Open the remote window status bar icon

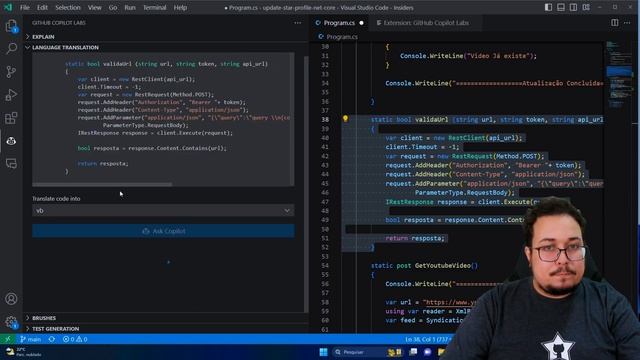(x=8, y=339)
